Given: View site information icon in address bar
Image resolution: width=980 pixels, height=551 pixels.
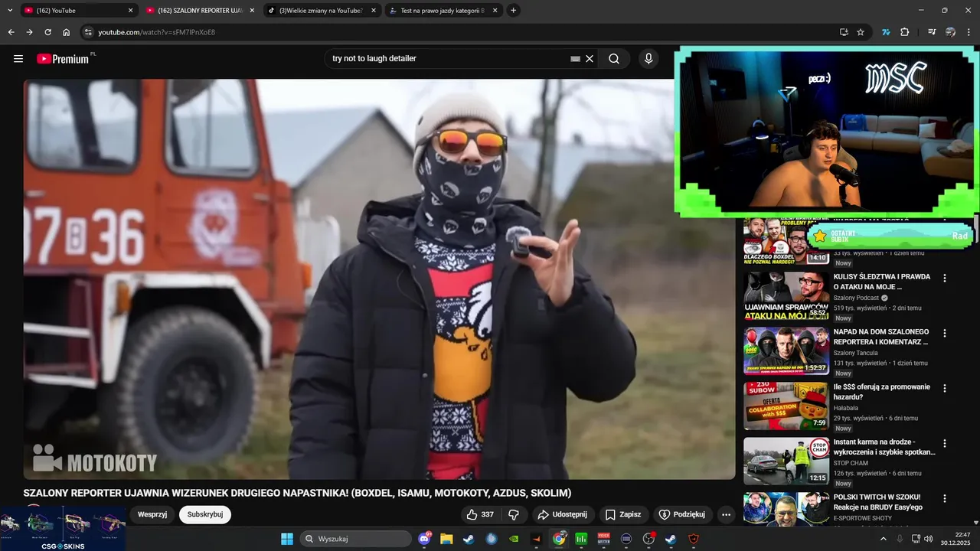Looking at the screenshot, I should (88, 32).
